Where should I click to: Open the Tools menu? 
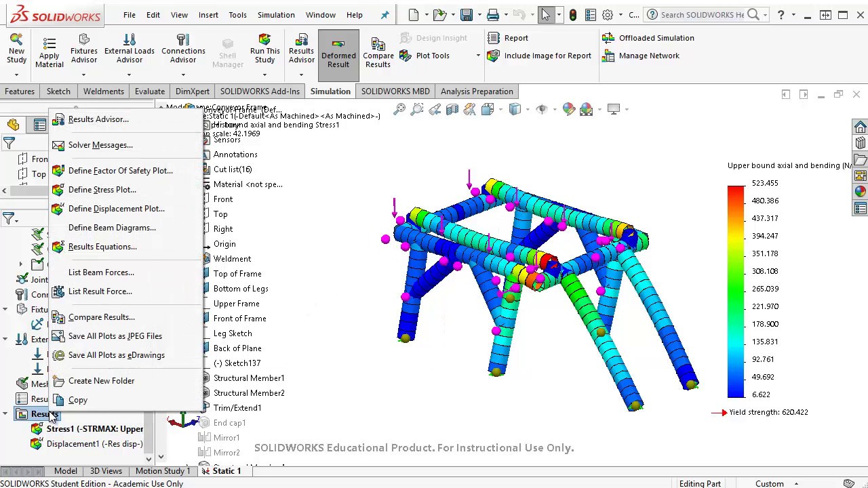pyautogui.click(x=237, y=15)
